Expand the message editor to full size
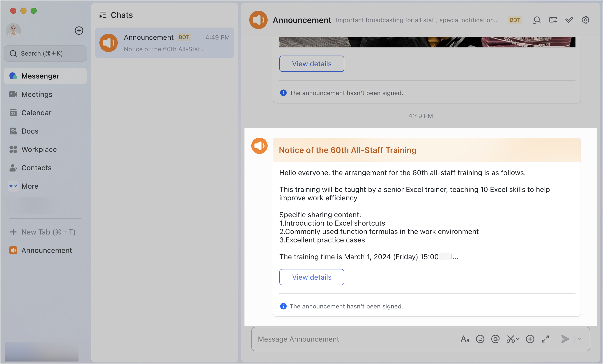This screenshot has width=603, height=364. [545, 339]
